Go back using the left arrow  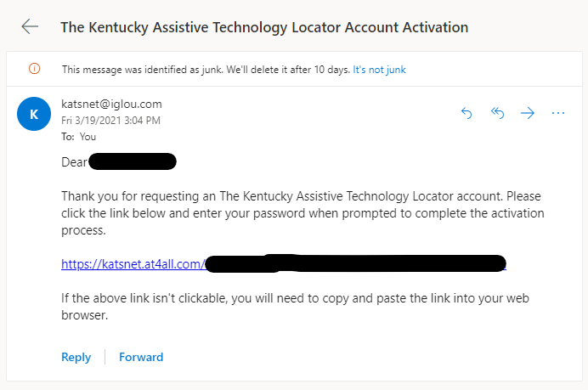30,27
